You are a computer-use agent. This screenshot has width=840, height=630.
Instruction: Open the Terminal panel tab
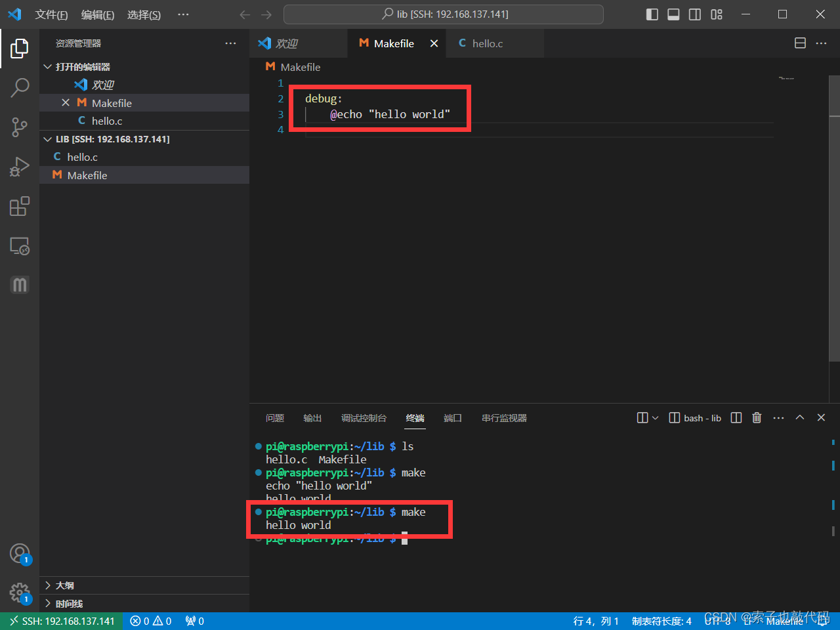click(x=415, y=418)
